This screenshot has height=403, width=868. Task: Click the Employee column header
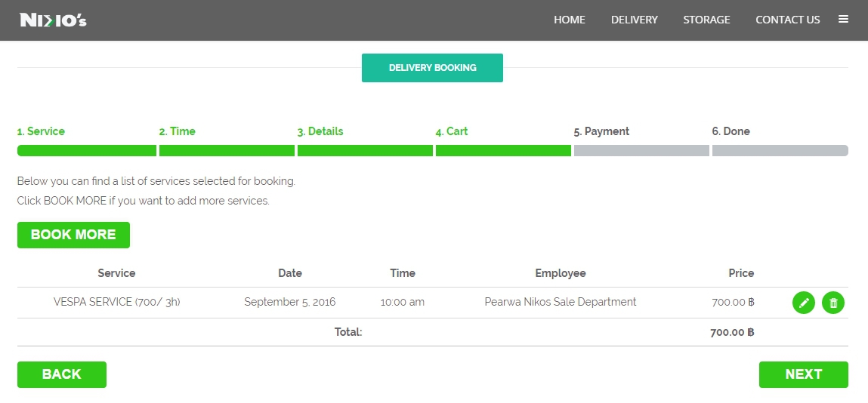560,273
